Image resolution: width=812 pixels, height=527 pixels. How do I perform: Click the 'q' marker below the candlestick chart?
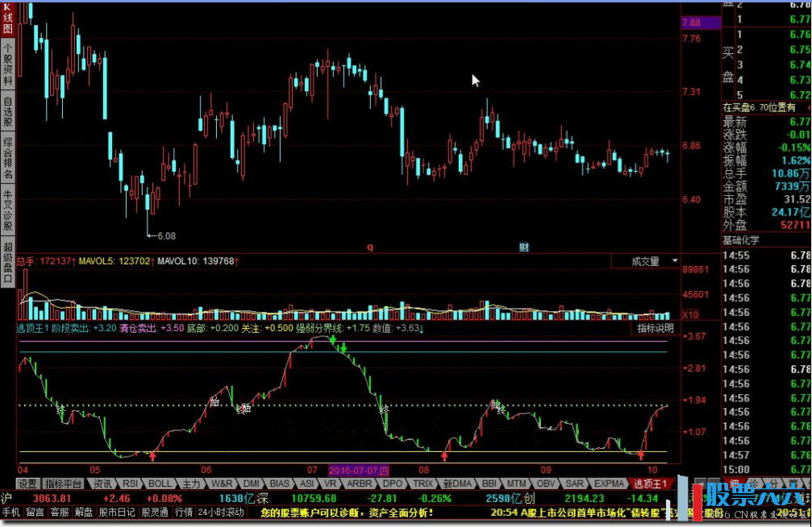[x=370, y=247]
